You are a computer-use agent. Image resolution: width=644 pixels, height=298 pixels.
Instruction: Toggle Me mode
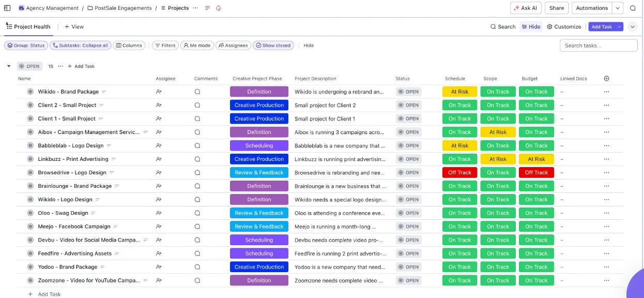point(197,46)
